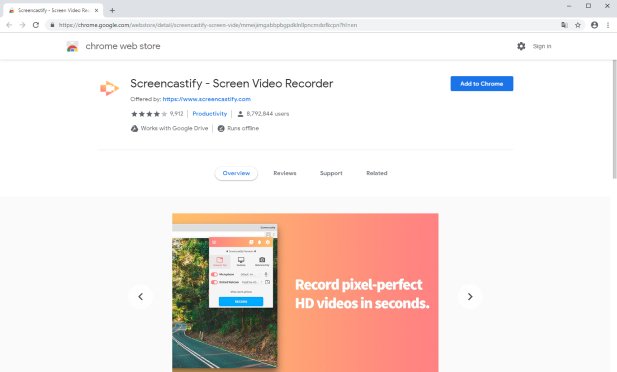Click Add to Chrome button
The height and width of the screenshot is (372, 617).
point(482,83)
